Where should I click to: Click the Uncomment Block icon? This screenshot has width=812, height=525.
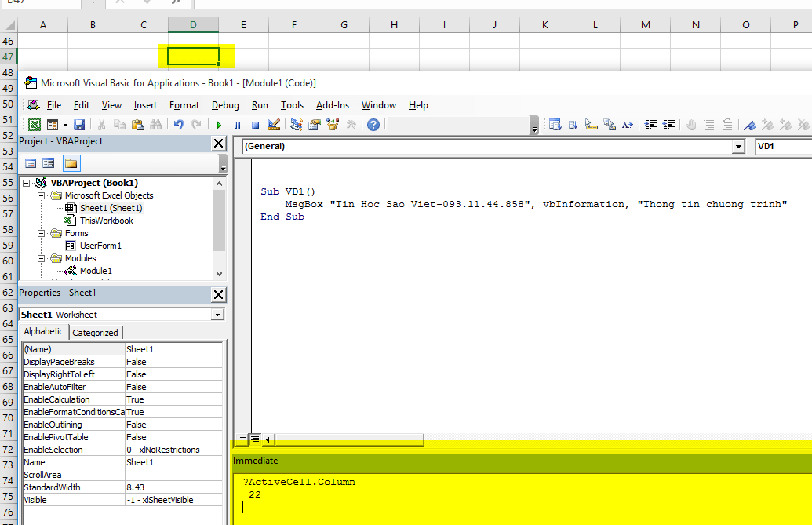[x=727, y=125]
